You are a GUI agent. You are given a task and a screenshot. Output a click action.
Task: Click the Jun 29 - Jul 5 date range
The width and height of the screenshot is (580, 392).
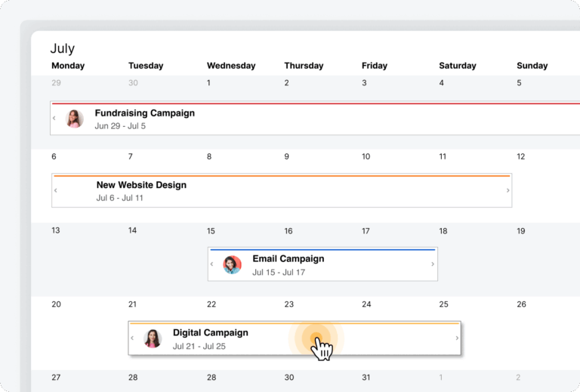[120, 126]
